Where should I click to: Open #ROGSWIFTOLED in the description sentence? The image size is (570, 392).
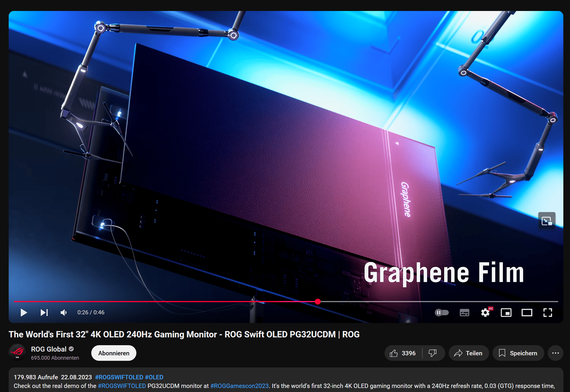click(122, 386)
